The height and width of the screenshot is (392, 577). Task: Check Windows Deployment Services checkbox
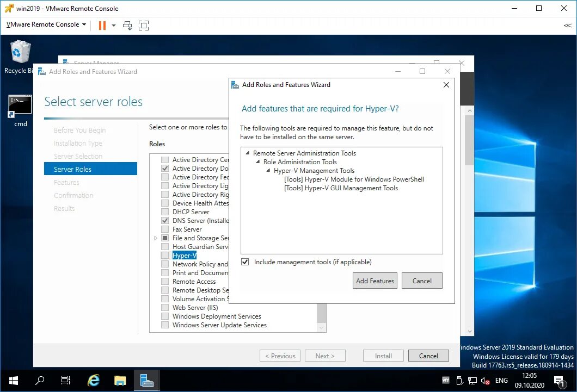click(x=165, y=316)
